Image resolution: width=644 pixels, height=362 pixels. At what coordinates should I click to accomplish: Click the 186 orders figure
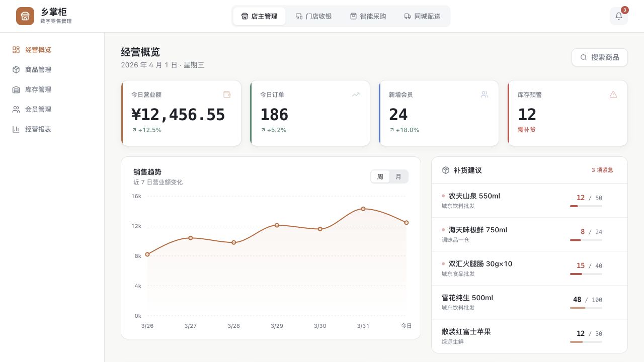tap(274, 115)
